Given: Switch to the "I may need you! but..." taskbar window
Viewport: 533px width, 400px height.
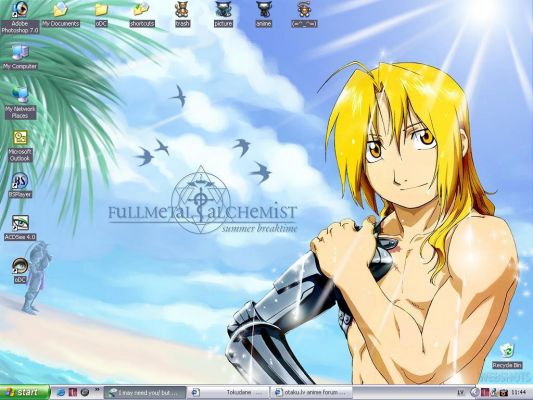Looking at the screenshot, I should 145,393.
